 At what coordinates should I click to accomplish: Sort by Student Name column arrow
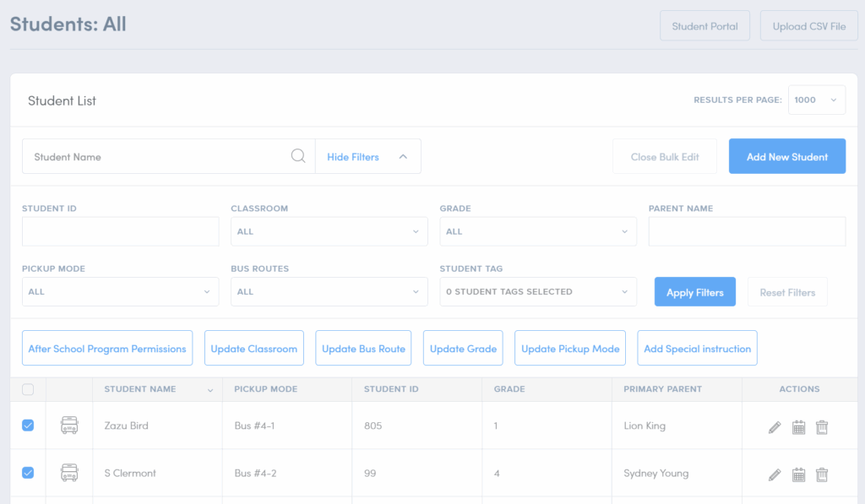(210, 390)
